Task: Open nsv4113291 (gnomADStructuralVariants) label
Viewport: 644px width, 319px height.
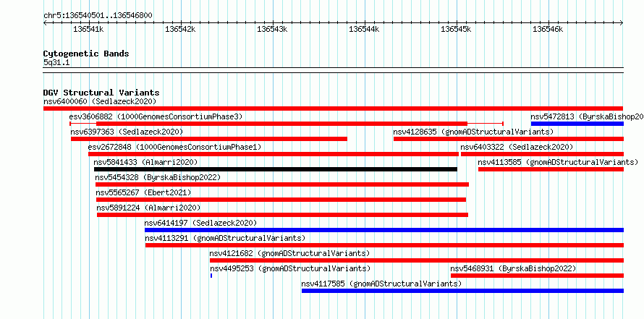Action: tap(225, 238)
